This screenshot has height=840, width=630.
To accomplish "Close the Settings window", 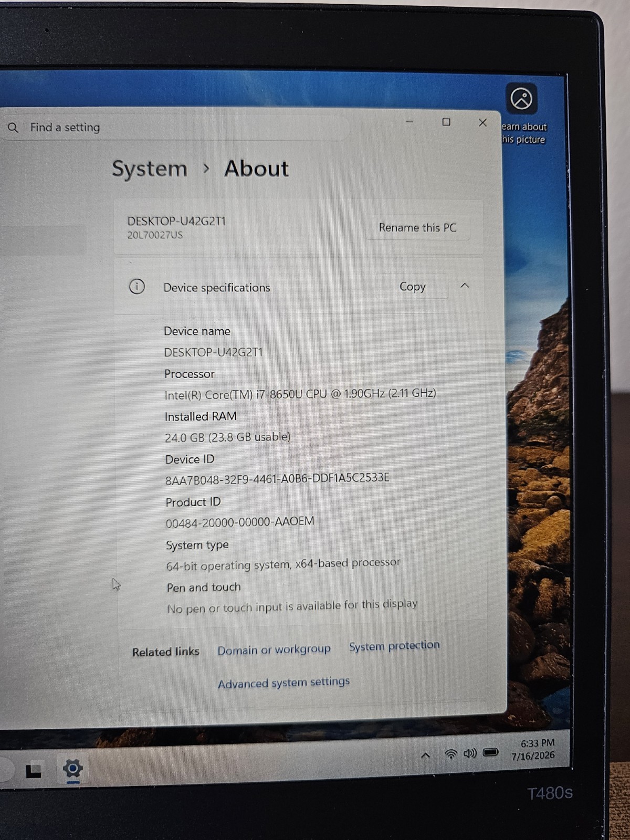I will click(482, 122).
